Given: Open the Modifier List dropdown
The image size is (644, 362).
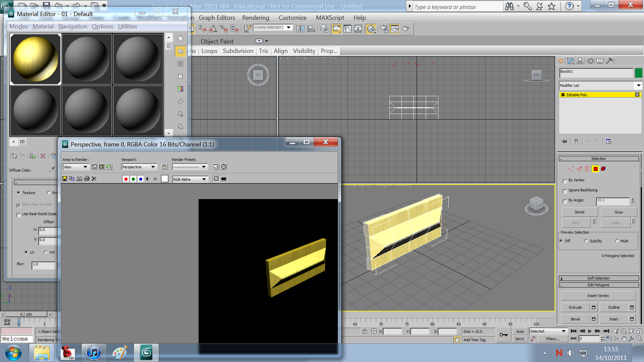Looking at the screenshot, I should coord(638,85).
